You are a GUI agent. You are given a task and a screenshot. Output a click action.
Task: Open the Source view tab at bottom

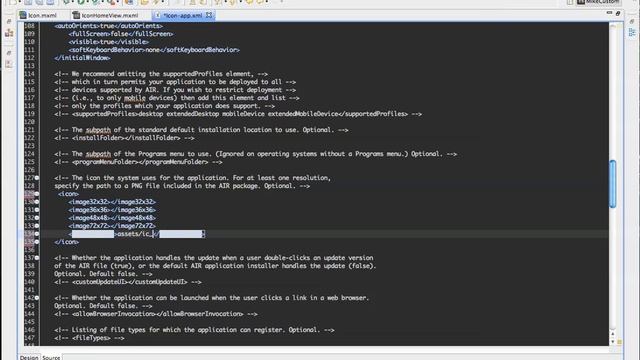click(51, 358)
